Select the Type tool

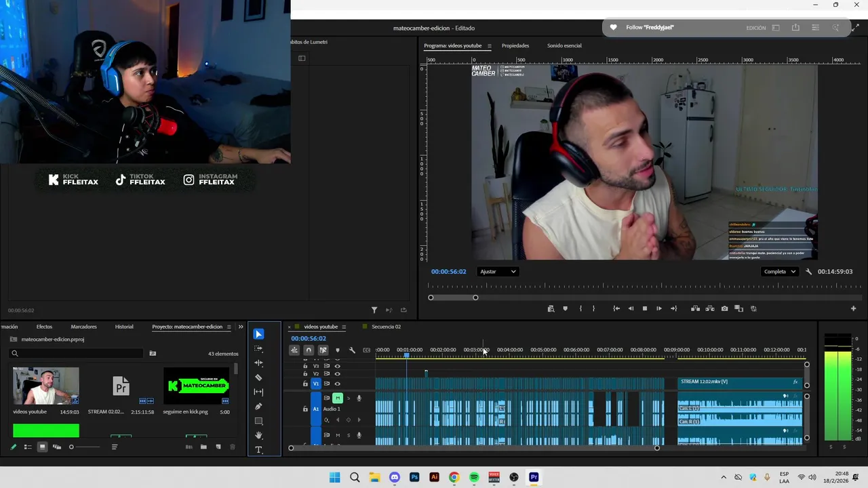tap(258, 450)
